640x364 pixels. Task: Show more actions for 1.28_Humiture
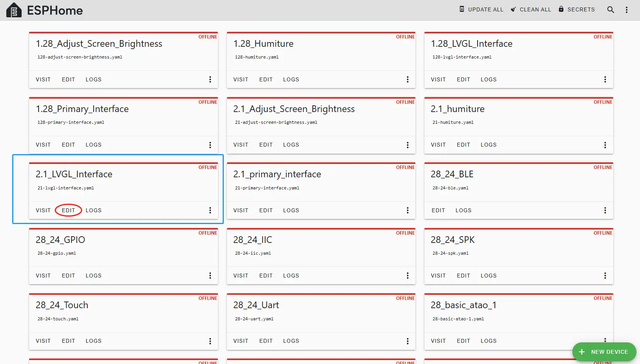point(408,79)
